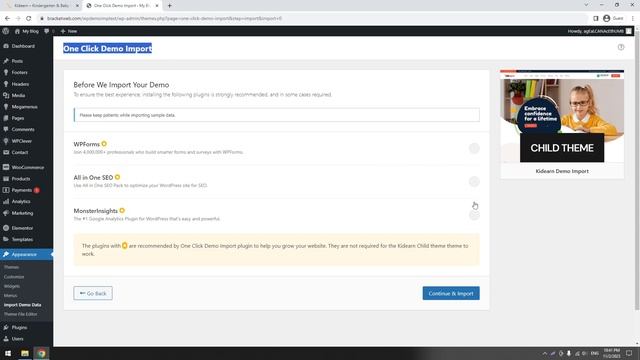Click the One Click Demo Import heading
Screen dimensions: 640x360
click(107, 49)
